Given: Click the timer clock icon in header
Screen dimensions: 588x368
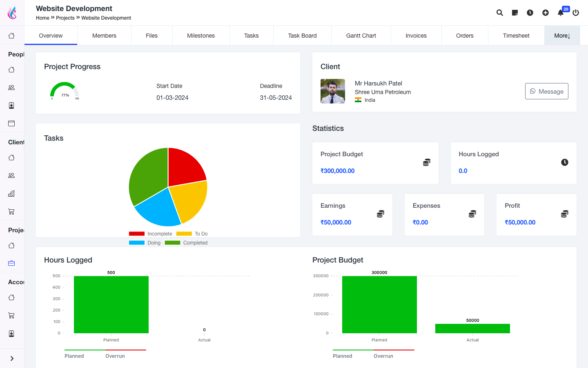Looking at the screenshot, I should pos(530,13).
